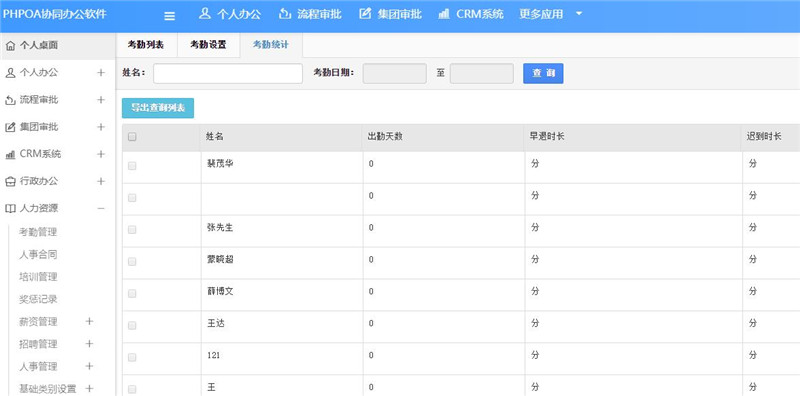Check the checkbox for 王达 row
800x396 pixels.
[x=132, y=325]
